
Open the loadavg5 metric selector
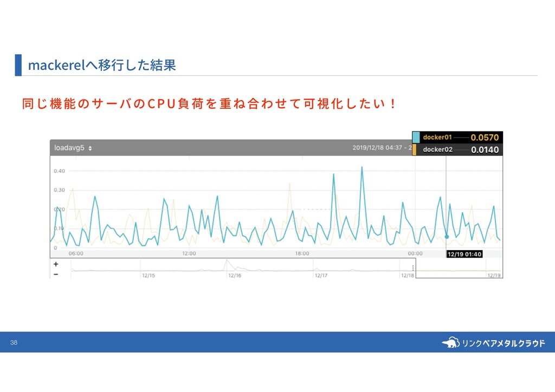73,148
